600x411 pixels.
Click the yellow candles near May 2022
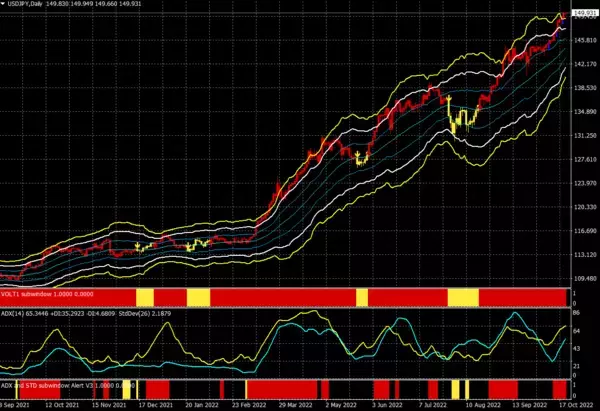361,157
